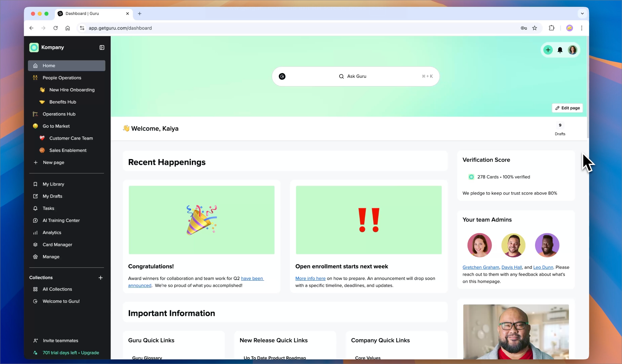Go back in browser history
Image resolution: width=622 pixels, height=364 pixels.
[31, 28]
